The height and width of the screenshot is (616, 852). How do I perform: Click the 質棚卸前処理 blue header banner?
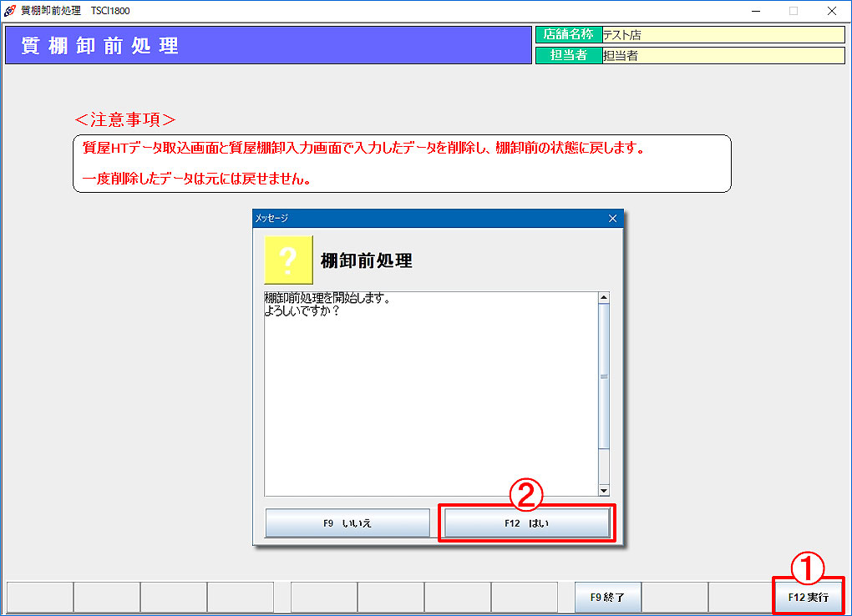[267, 43]
